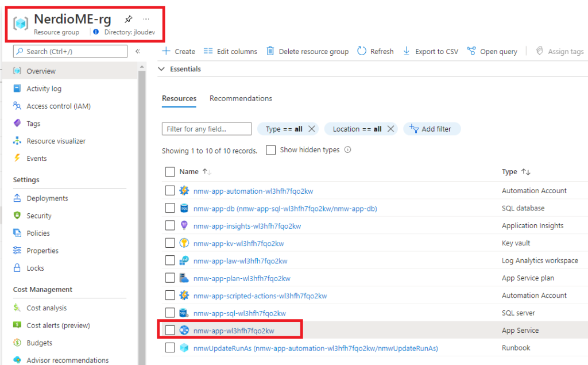Viewport: 588px width, 365px height.
Task: Check the nmw-app-automation-wl3hfh7fqo2kw row
Action: tap(170, 190)
